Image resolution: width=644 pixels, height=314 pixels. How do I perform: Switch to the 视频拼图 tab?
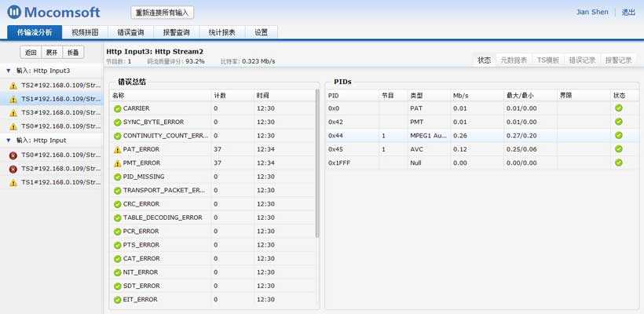(85, 32)
